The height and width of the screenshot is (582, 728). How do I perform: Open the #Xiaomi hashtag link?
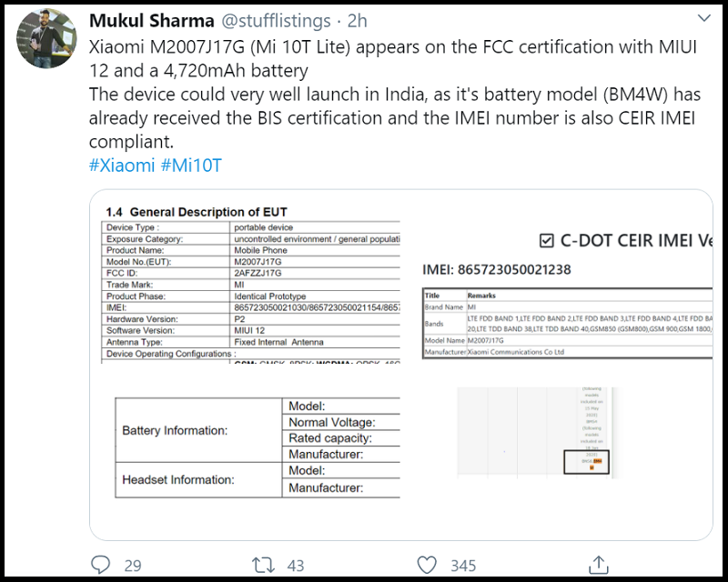coord(122,166)
